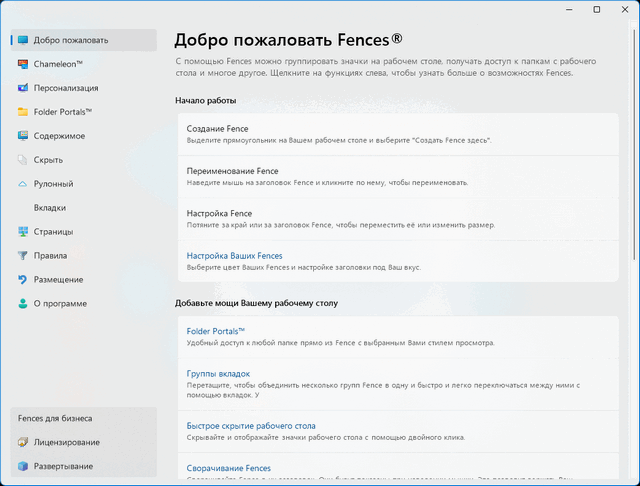Click the Скрыть page icon
Image resolution: width=640 pixels, height=486 pixels.
(23, 160)
